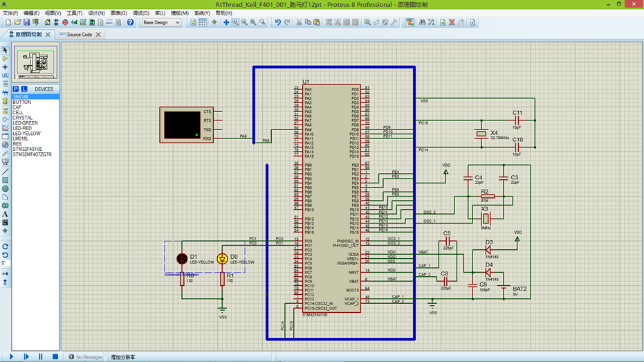Click the Redraw Display icon
The width and height of the screenshot is (644, 362).
tap(194, 22)
